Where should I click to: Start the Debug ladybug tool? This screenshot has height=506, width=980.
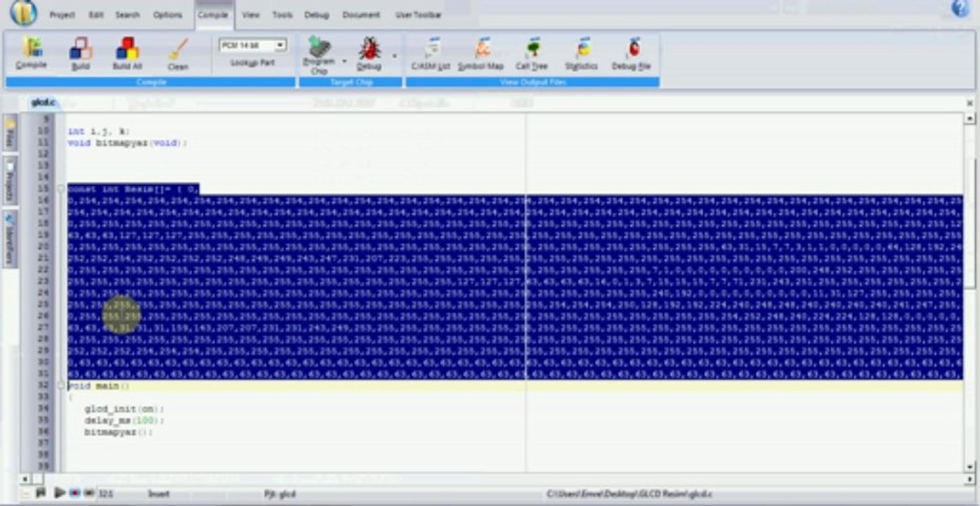[x=369, y=53]
